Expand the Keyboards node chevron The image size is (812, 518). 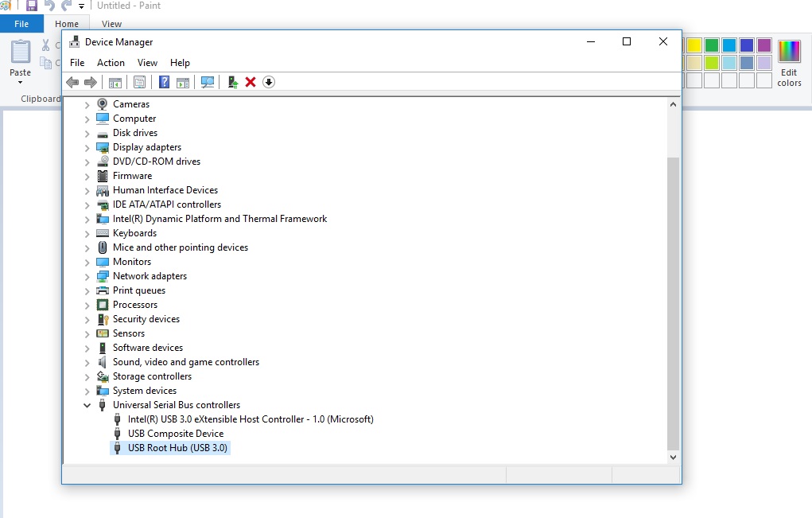point(87,234)
